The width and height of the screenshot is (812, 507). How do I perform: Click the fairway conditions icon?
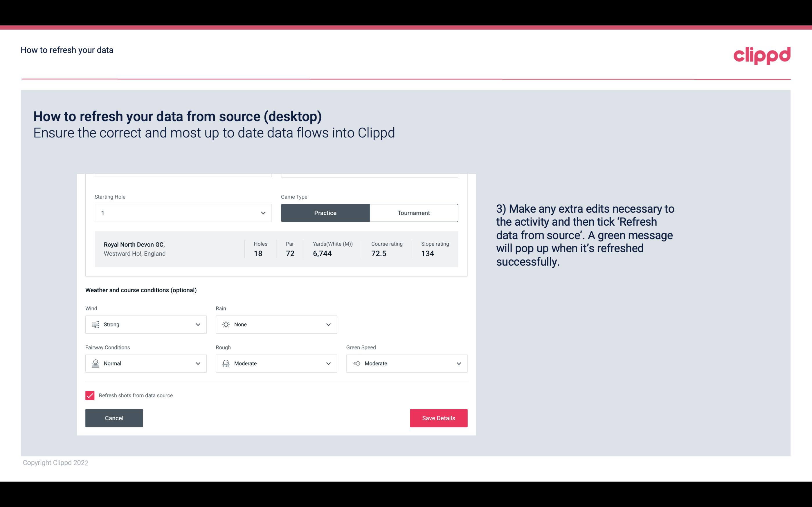(95, 363)
